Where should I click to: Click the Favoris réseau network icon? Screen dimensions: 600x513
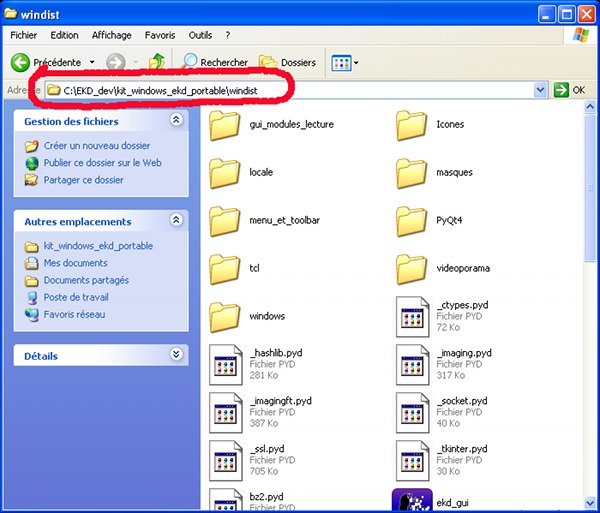(31, 314)
